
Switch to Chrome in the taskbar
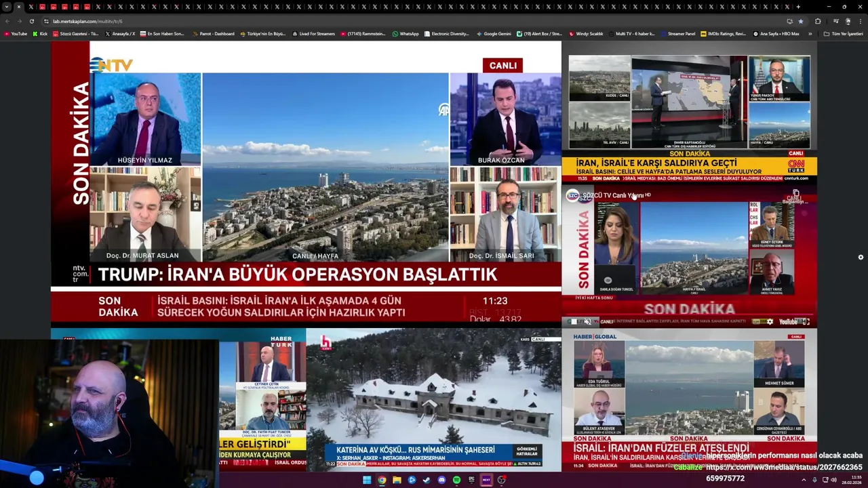[x=382, y=480]
